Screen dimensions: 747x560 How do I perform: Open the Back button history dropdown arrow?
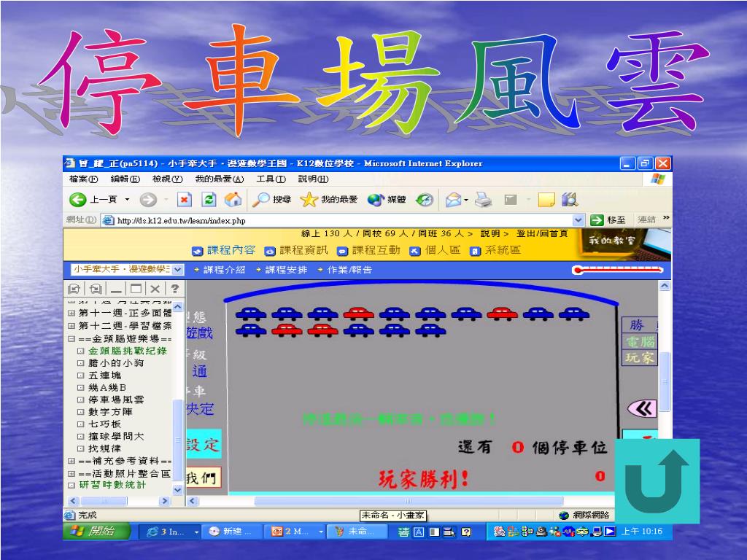(x=127, y=200)
